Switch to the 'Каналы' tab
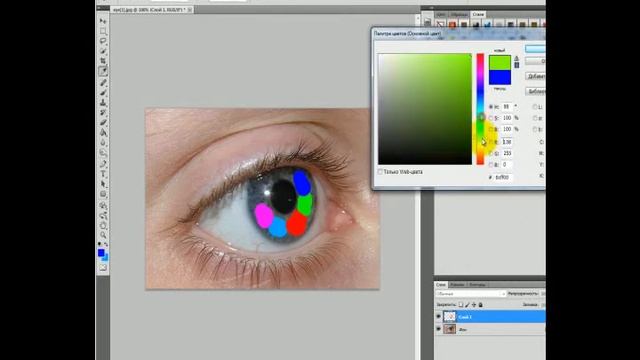 [x=457, y=284]
